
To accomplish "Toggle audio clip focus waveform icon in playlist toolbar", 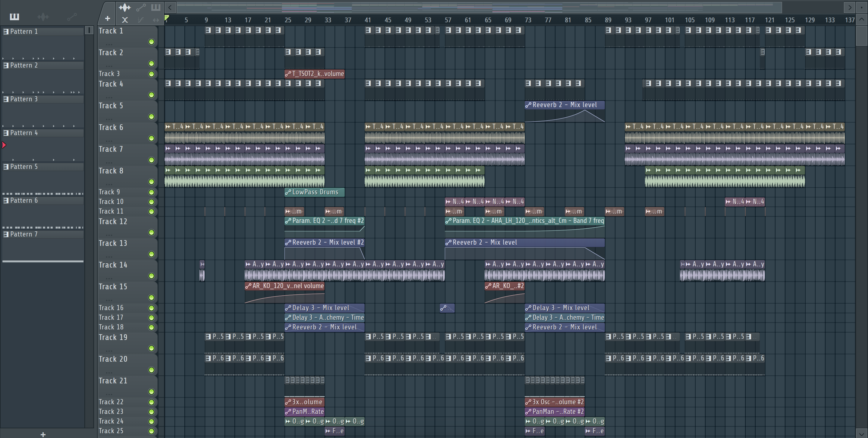I will (125, 8).
